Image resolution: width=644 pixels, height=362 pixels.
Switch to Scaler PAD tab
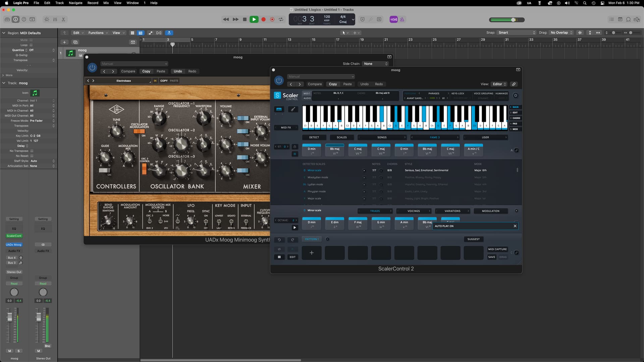click(515, 124)
